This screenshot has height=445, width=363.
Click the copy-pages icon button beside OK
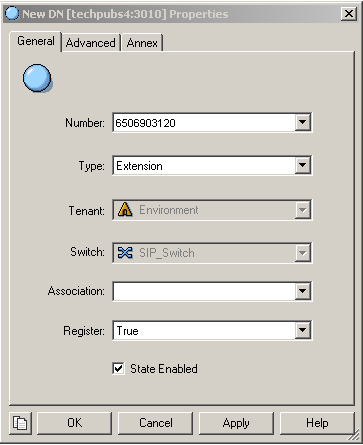tap(20, 423)
